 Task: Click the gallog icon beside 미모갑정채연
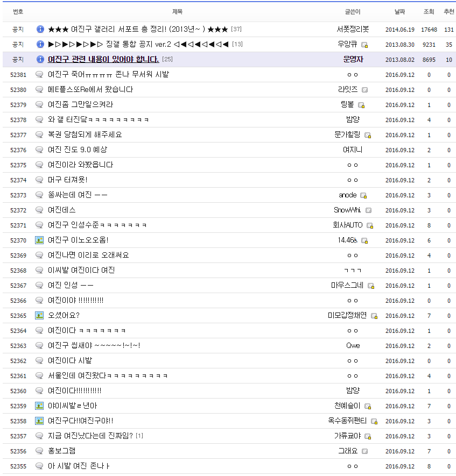pyautogui.click(x=374, y=316)
